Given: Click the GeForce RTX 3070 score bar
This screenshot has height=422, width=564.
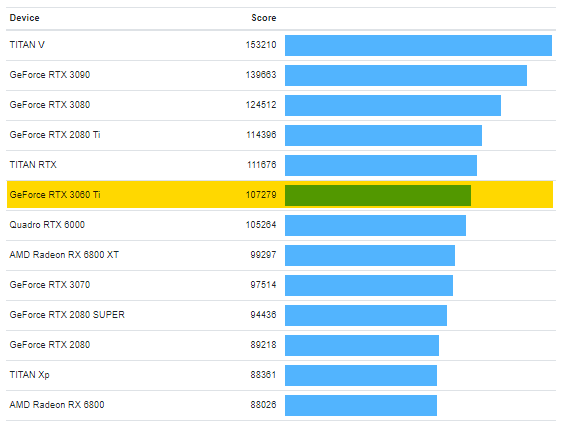Looking at the screenshot, I should 369,285.
